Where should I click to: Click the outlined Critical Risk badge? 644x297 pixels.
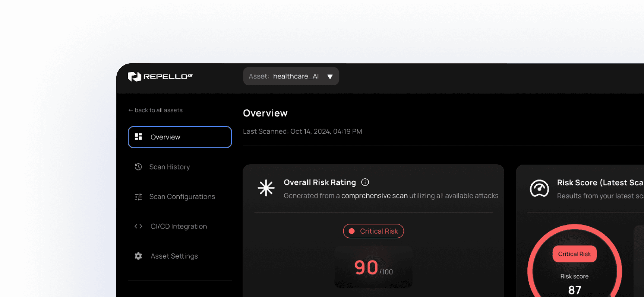[373, 231]
